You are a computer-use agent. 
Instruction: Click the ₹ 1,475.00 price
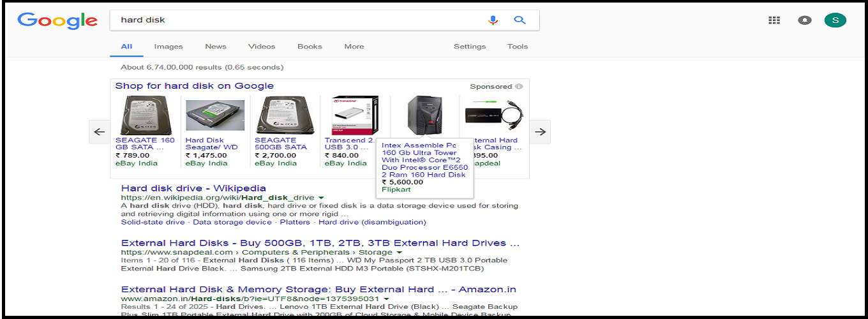pyautogui.click(x=206, y=155)
